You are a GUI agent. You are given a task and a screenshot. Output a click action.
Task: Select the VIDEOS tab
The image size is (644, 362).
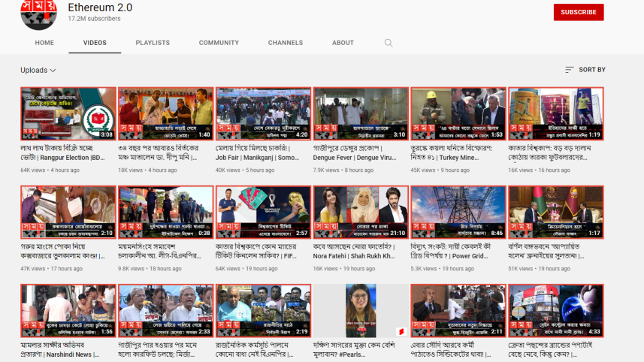coord(95,43)
